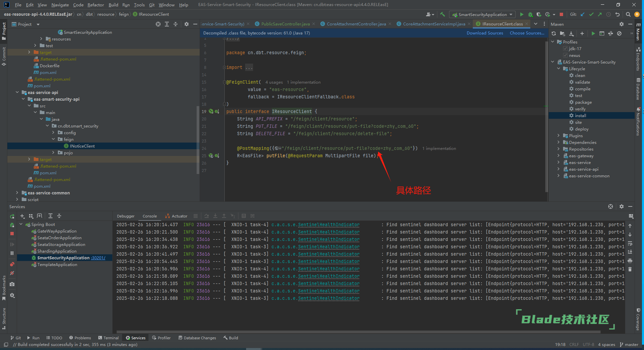Open the Build menu
The width and height of the screenshot is (644, 350).
(x=113, y=5)
